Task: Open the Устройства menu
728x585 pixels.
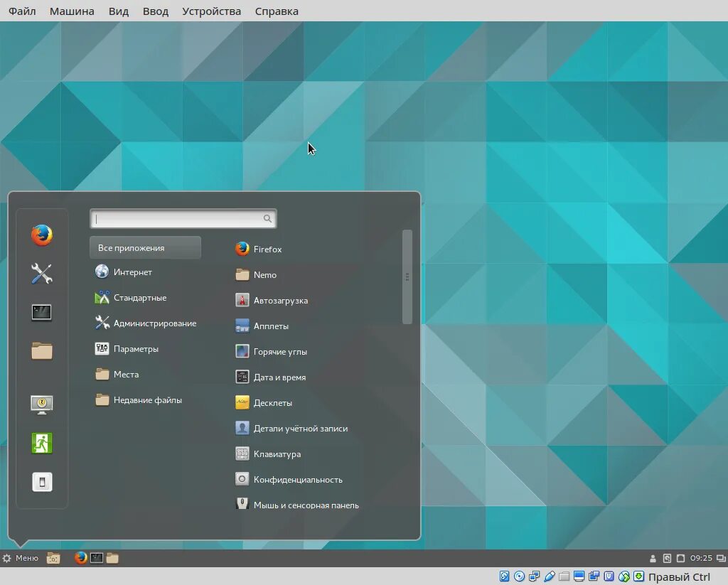Action: tap(211, 11)
